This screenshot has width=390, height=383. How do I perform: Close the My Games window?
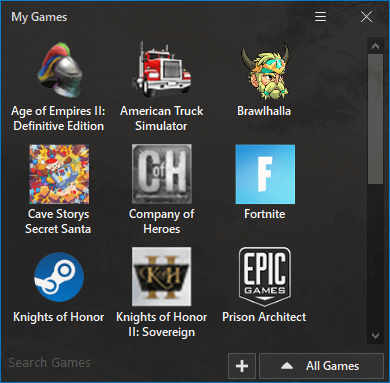point(366,17)
